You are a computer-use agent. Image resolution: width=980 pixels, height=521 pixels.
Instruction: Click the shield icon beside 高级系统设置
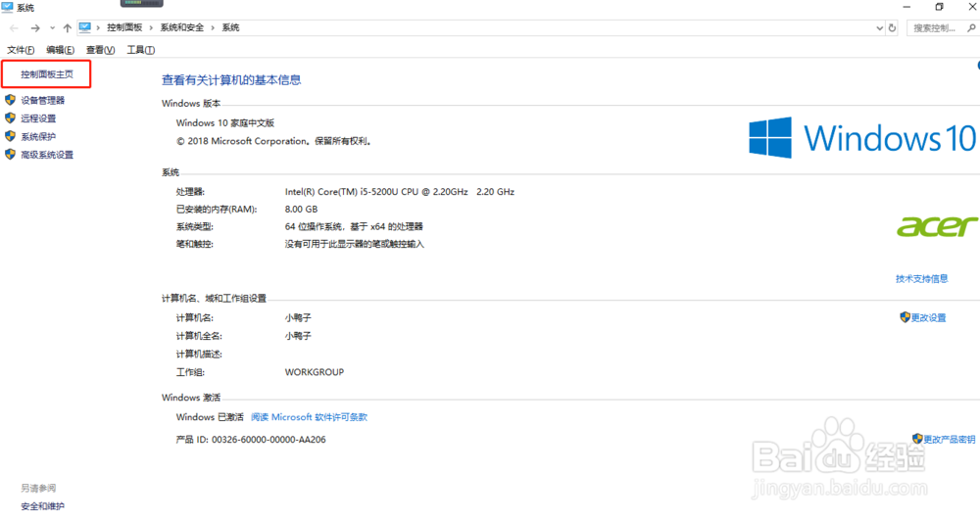[10, 155]
